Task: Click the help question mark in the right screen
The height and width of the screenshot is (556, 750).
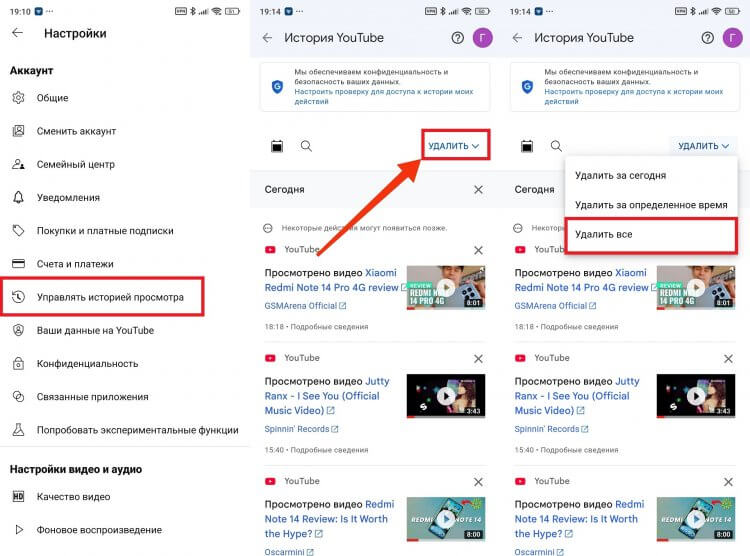Action: point(708,38)
